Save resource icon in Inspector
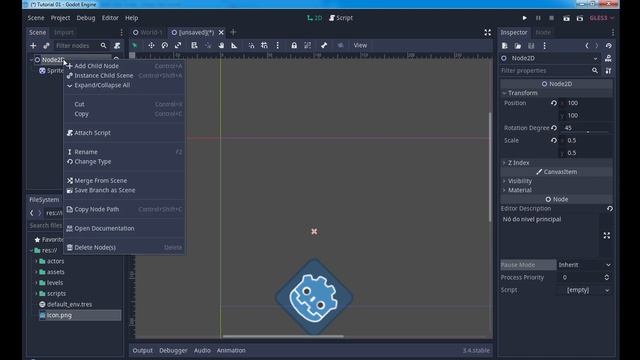This screenshot has width=640, height=360. coord(531,46)
